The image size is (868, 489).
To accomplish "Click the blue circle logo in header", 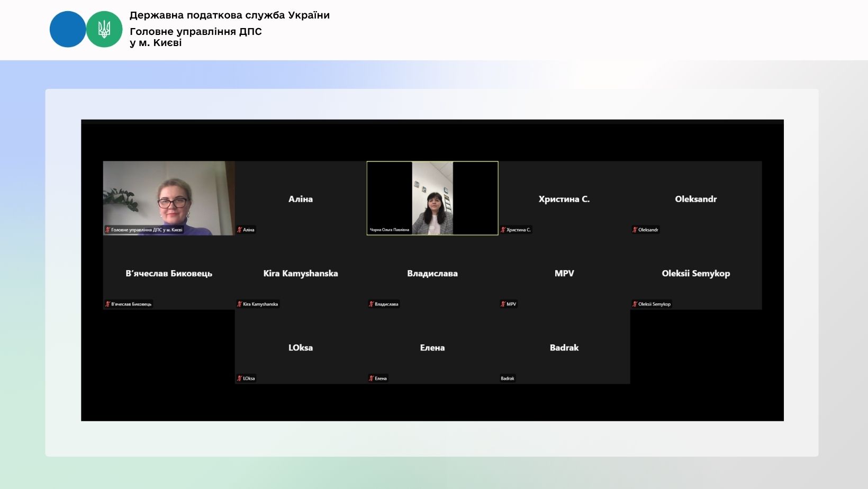I will pyautogui.click(x=68, y=30).
